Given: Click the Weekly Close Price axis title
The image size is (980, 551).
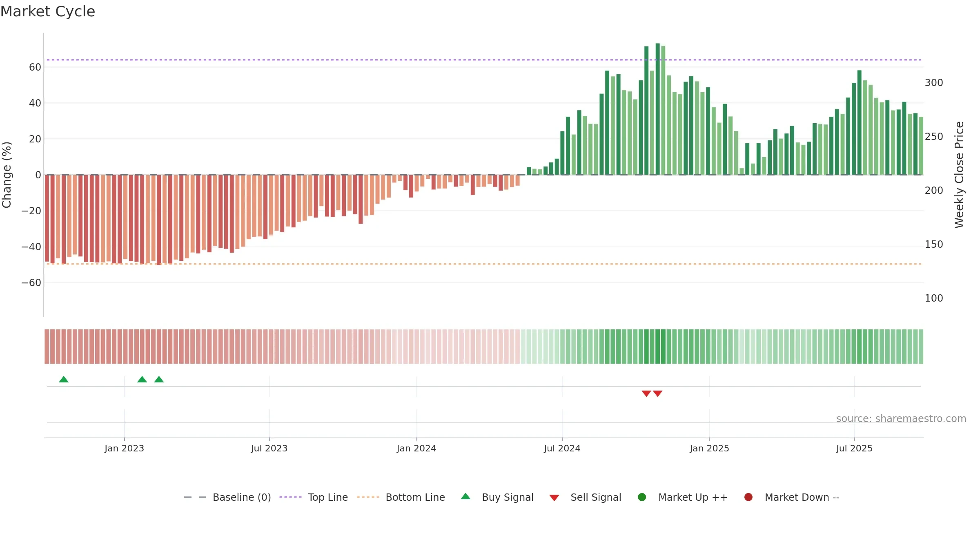Looking at the screenshot, I should coord(959,175).
